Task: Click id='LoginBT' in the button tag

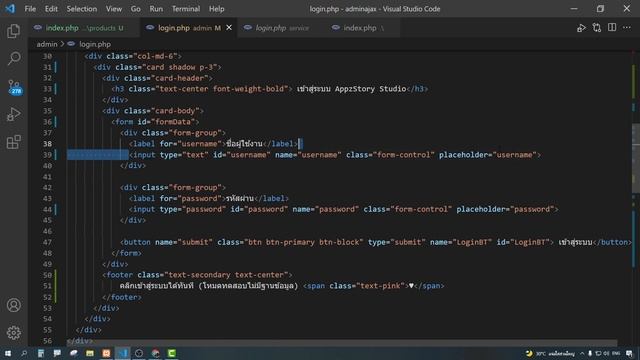Action: point(523,242)
